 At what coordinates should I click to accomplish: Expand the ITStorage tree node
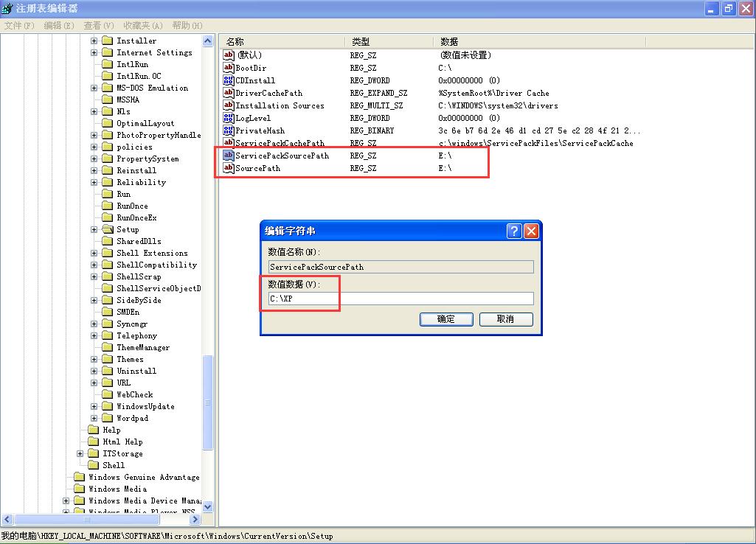80,453
